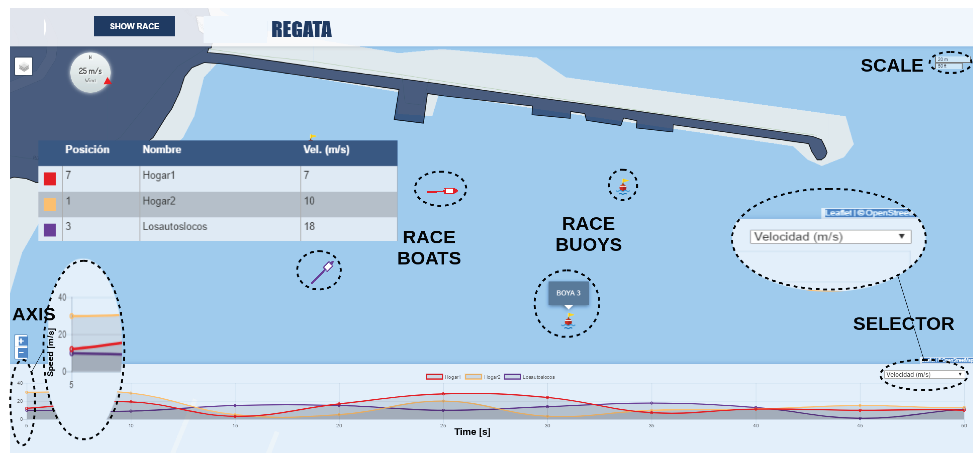Viewport: 980px width, 460px height.
Task: Click the purple Losautoslocos boat marker
Action: [x=328, y=267]
